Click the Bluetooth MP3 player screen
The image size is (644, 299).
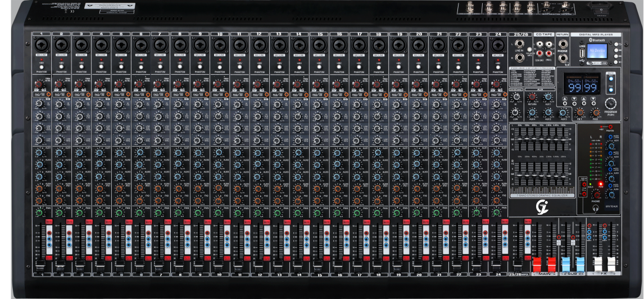coord(597,52)
